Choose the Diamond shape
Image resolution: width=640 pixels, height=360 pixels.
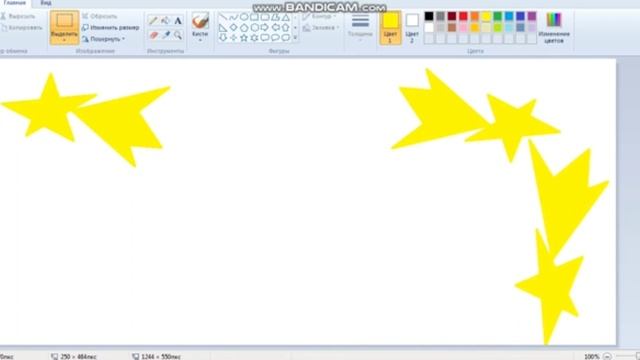click(x=233, y=28)
